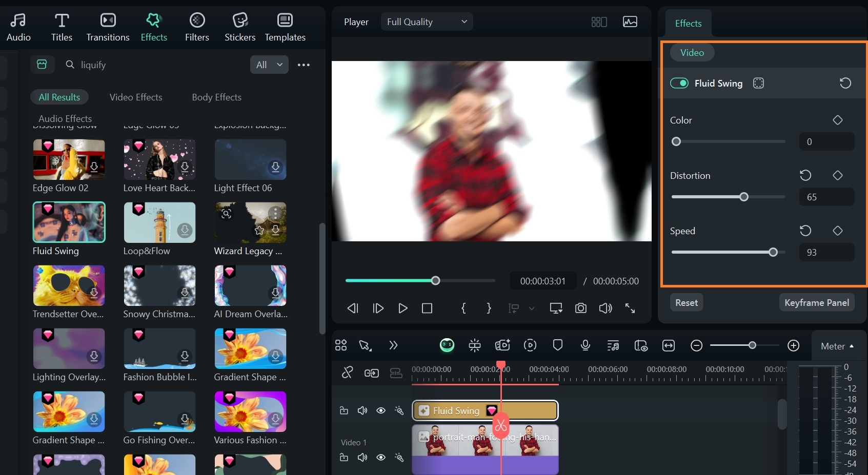868x475 pixels.
Task: Open the All filter dropdown in search bar
Action: [269, 65]
